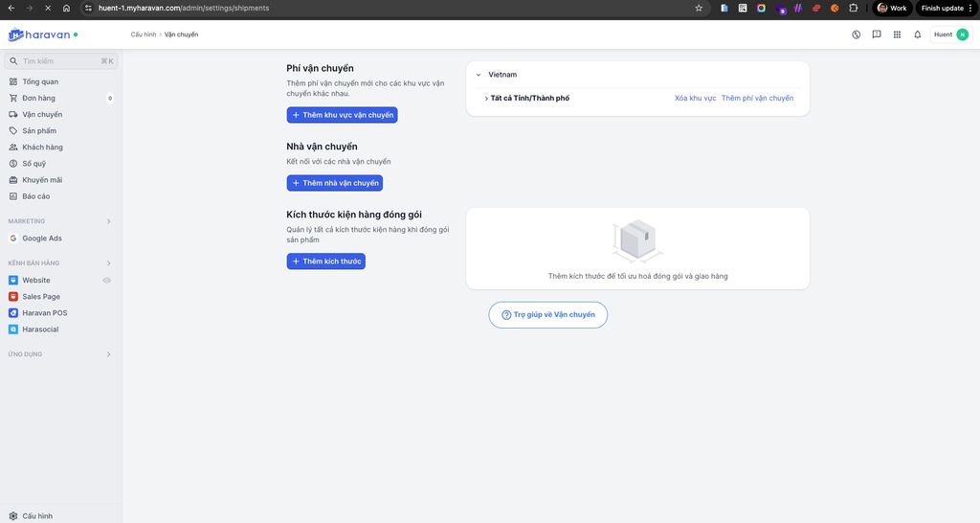Open Haravan POS sales channel

pos(44,313)
